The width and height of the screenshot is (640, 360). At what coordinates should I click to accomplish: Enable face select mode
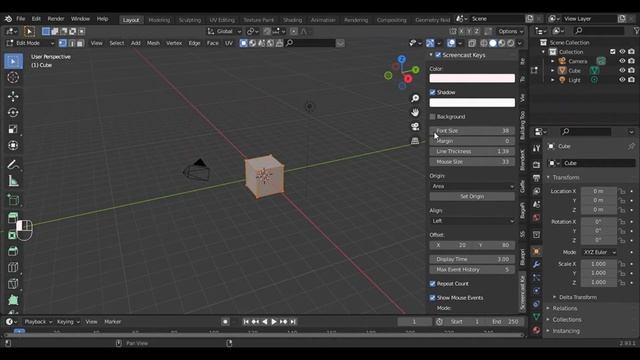tap(80, 43)
